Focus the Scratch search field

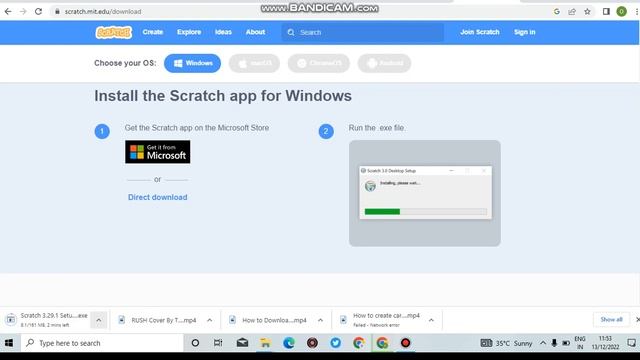[362, 32]
